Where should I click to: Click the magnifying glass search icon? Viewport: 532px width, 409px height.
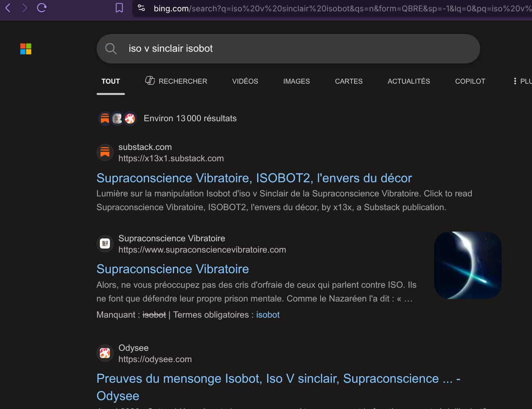pos(111,49)
